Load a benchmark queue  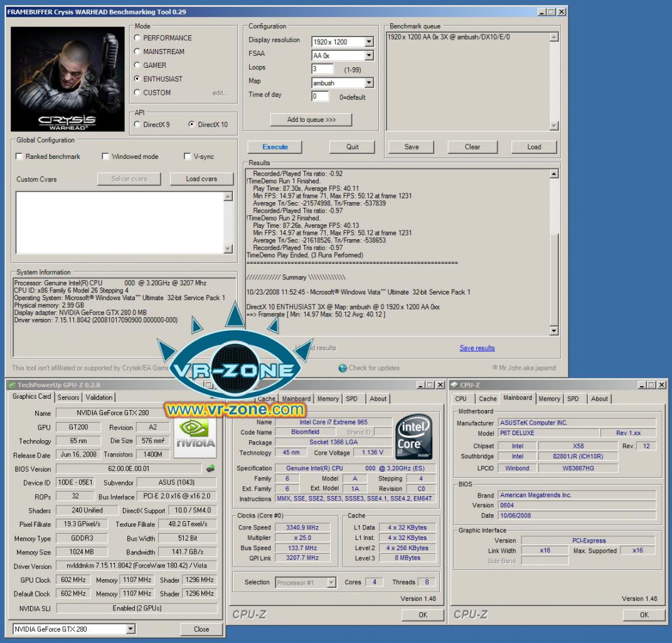click(534, 147)
